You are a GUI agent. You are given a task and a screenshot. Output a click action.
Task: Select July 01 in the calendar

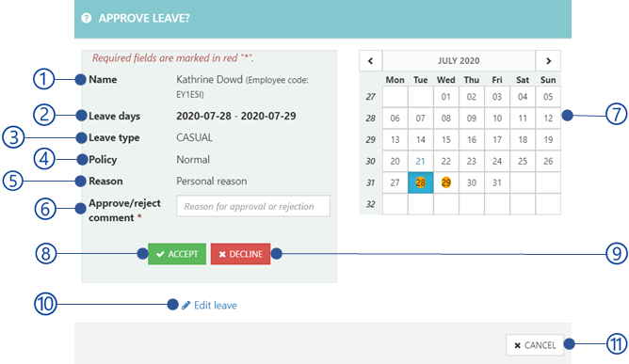point(446,97)
